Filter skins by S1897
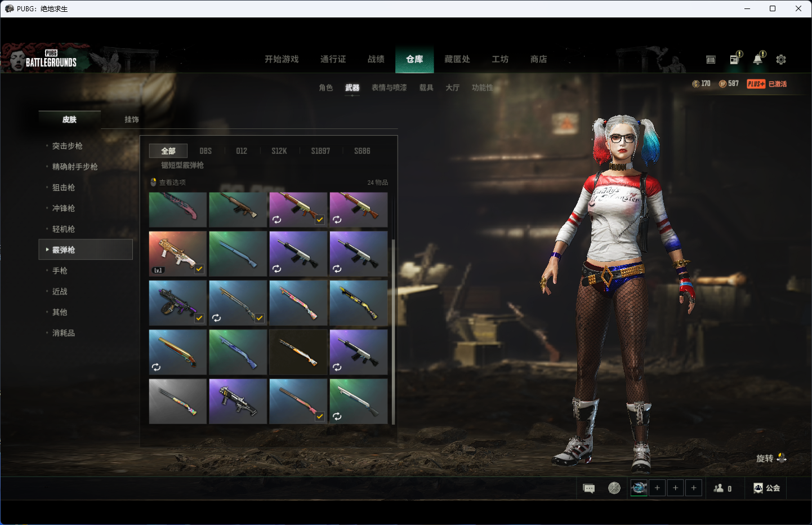The image size is (812, 525). (x=320, y=151)
